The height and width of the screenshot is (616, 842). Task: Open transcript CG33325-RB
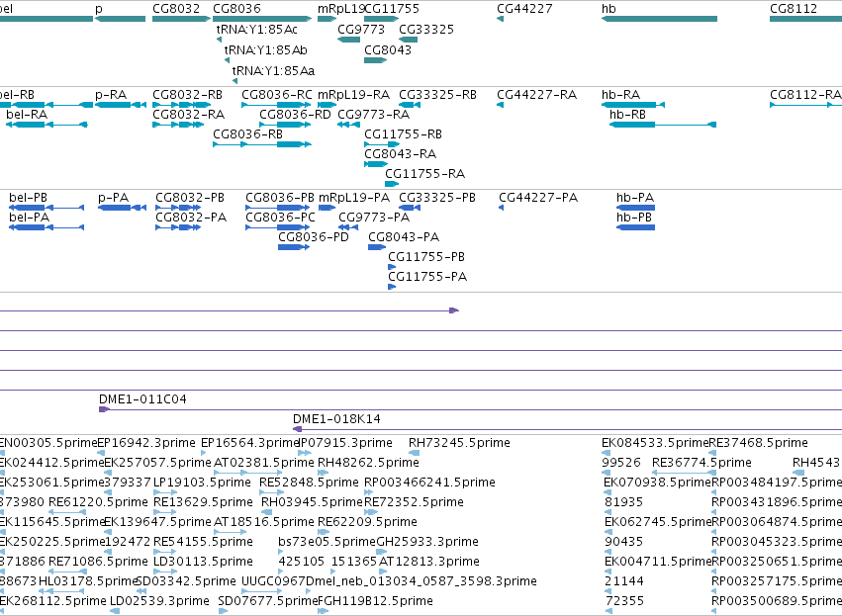pos(410,105)
